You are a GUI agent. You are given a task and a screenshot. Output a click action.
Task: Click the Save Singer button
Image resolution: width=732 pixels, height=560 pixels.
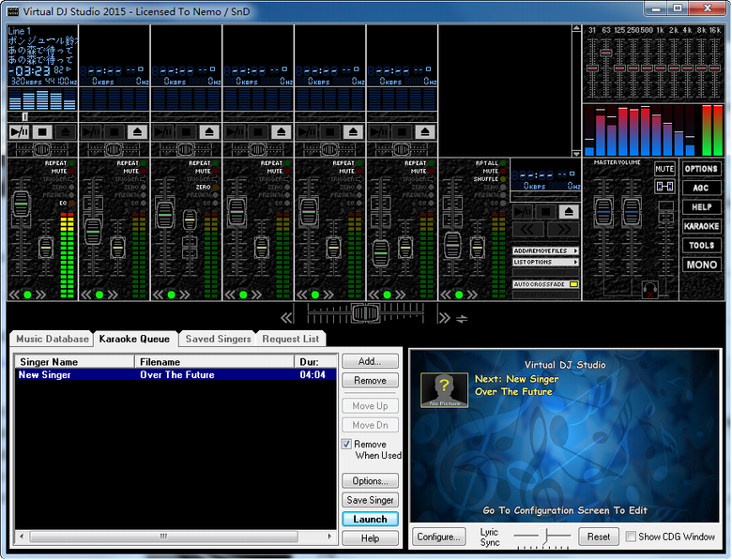370,500
